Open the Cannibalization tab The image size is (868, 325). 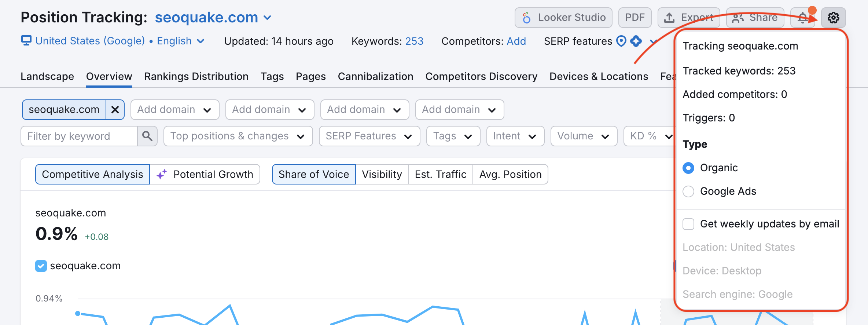click(x=375, y=76)
